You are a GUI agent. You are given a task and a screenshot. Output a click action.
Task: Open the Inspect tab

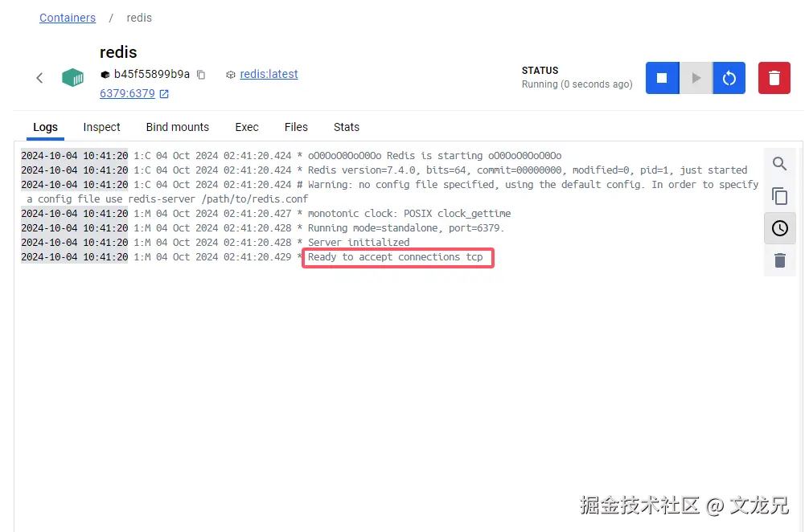click(x=101, y=127)
